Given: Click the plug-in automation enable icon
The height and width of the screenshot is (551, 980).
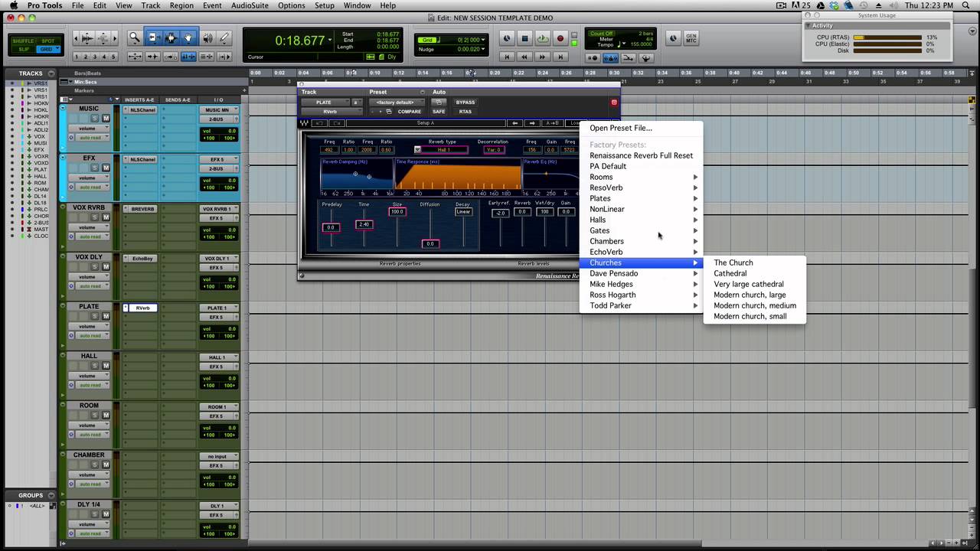Looking at the screenshot, I should [x=439, y=102].
